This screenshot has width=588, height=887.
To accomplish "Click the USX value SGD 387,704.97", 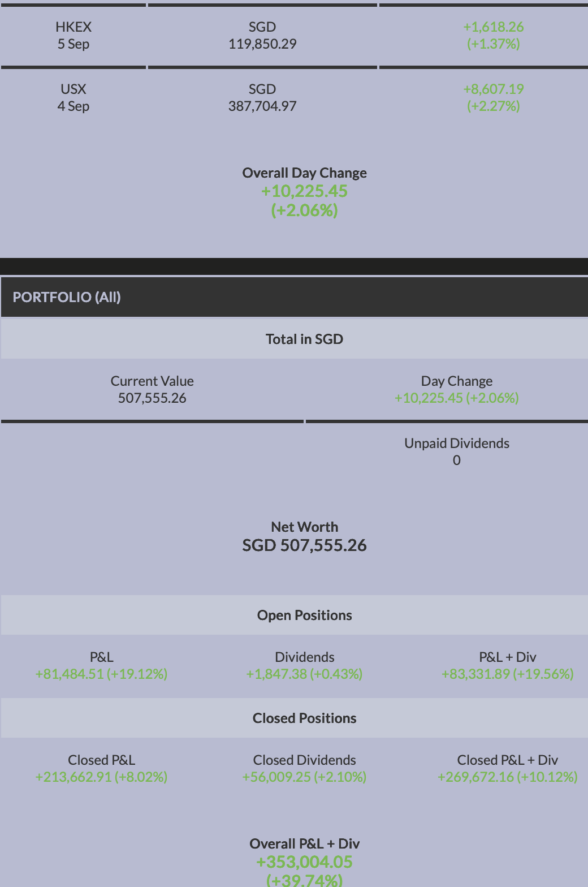I will click(262, 106).
